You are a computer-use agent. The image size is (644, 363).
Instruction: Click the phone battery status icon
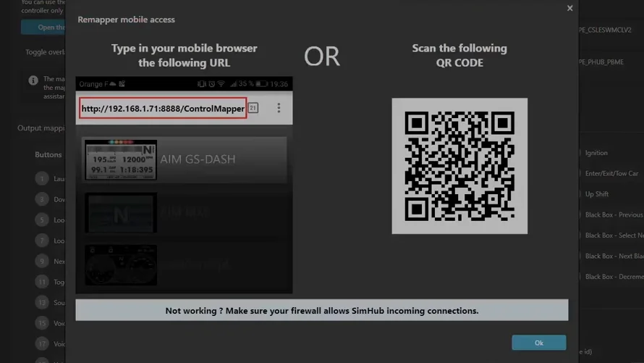[261, 84]
